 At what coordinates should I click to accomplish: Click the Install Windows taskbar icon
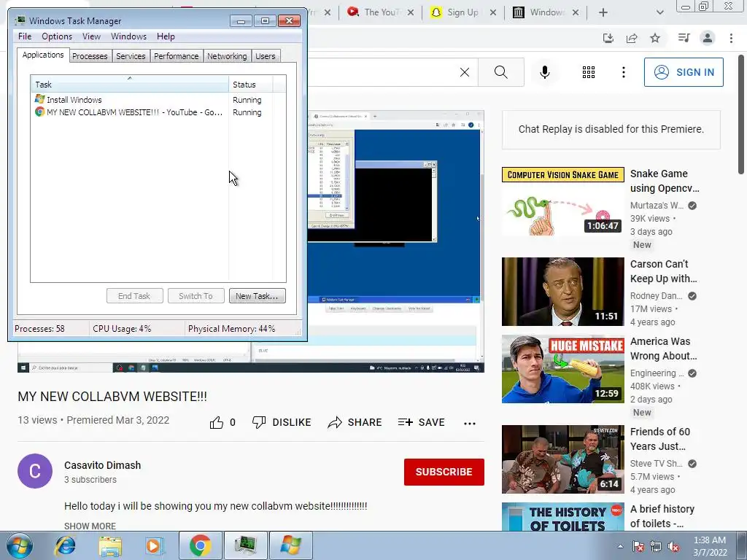pyautogui.click(x=290, y=545)
